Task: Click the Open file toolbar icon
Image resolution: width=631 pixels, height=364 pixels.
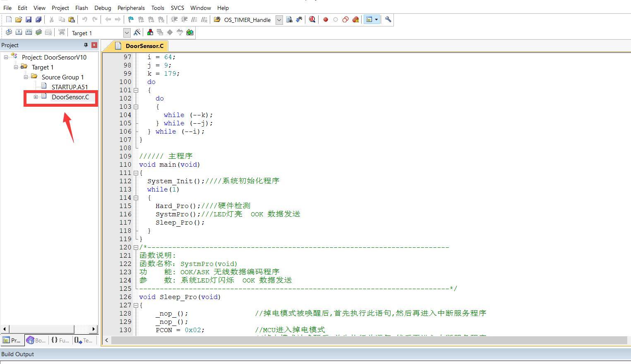Action: (19, 19)
